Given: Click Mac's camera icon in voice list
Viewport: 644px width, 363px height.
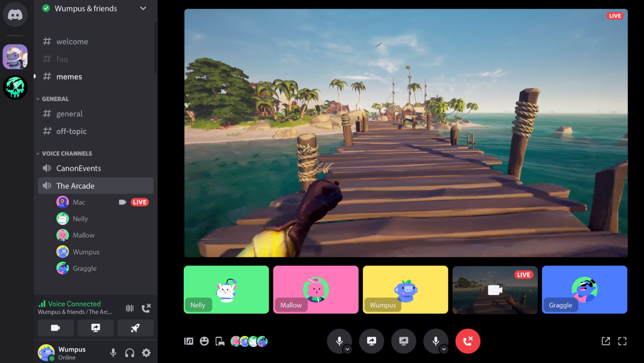Looking at the screenshot, I should tap(122, 202).
